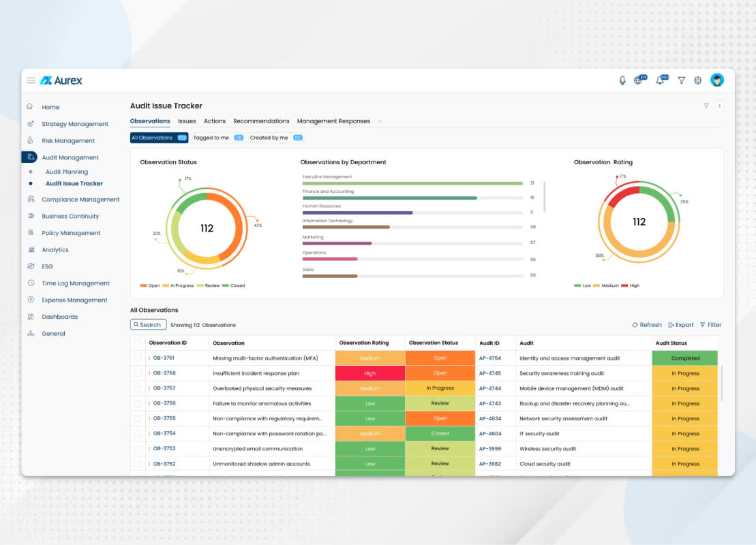
Task: Click the Risk Management sidebar icon
Action: [31, 140]
